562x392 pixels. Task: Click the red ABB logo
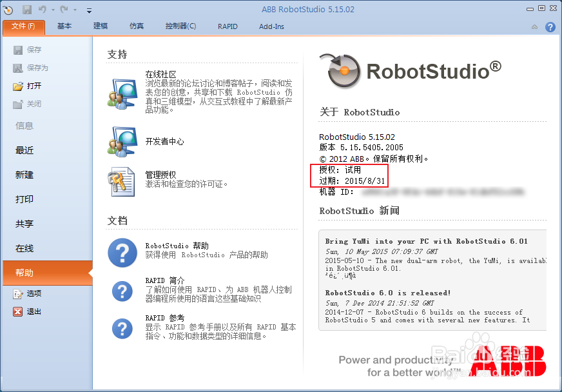pos(507,361)
